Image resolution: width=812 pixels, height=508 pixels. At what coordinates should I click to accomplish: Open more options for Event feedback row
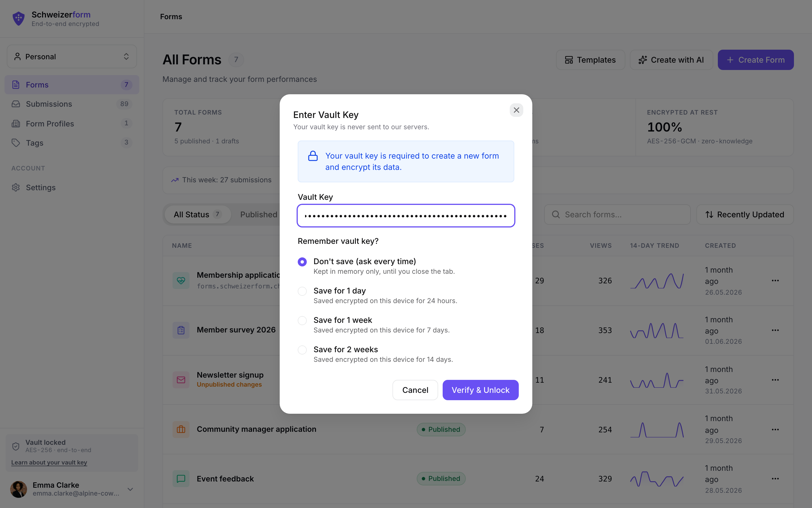(775, 479)
